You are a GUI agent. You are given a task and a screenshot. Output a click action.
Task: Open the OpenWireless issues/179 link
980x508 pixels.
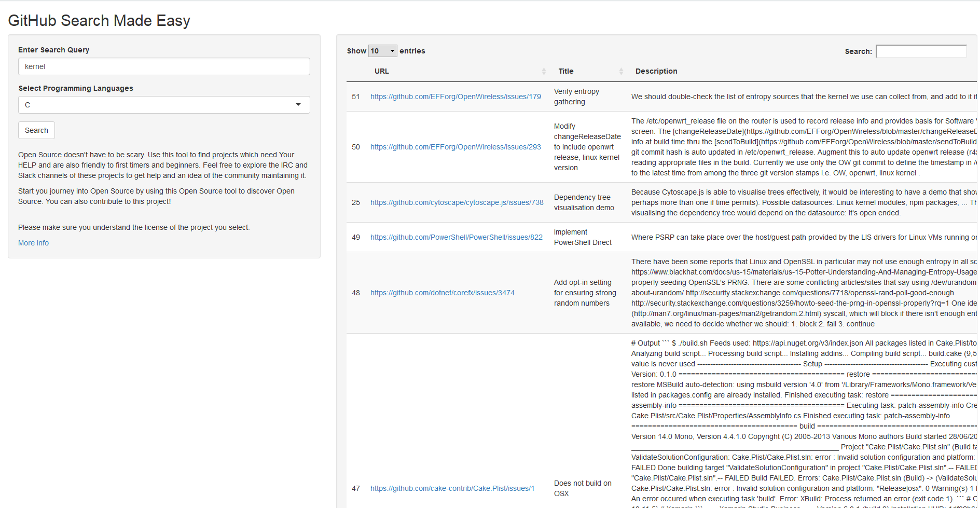456,97
